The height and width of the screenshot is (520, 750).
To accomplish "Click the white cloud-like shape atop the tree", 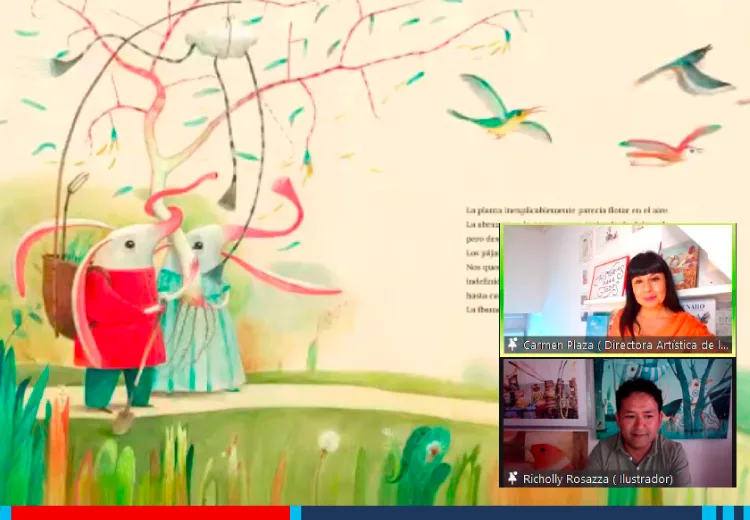I will point(221,42).
